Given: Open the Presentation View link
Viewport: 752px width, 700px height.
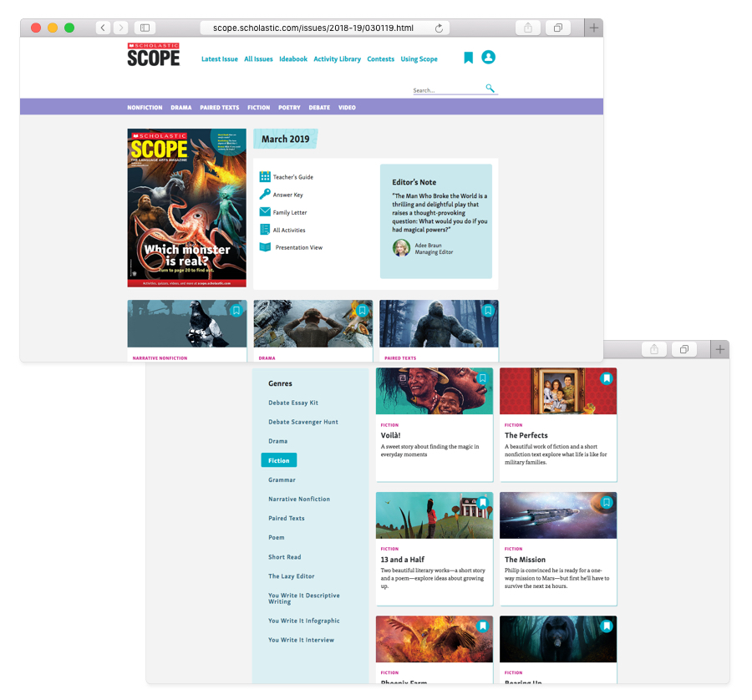Looking at the screenshot, I should pos(299,247).
